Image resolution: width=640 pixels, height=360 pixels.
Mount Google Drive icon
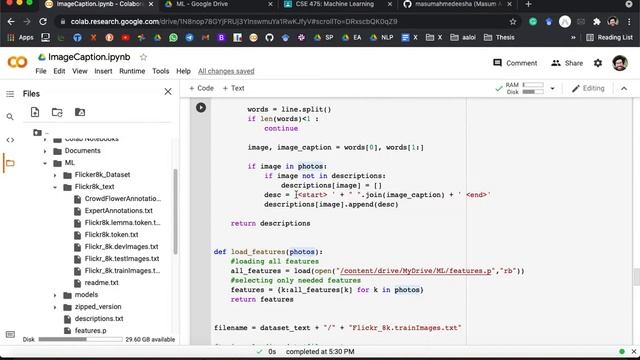click(x=80, y=112)
